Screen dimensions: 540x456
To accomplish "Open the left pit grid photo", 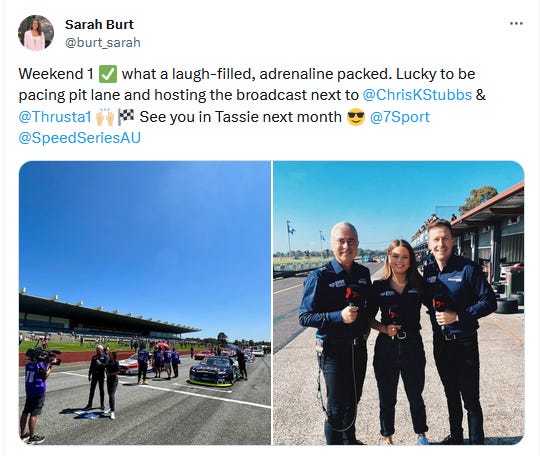I will (x=145, y=303).
